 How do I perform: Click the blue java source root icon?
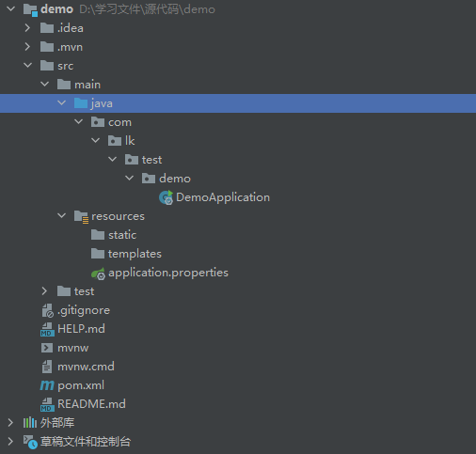coord(81,103)
